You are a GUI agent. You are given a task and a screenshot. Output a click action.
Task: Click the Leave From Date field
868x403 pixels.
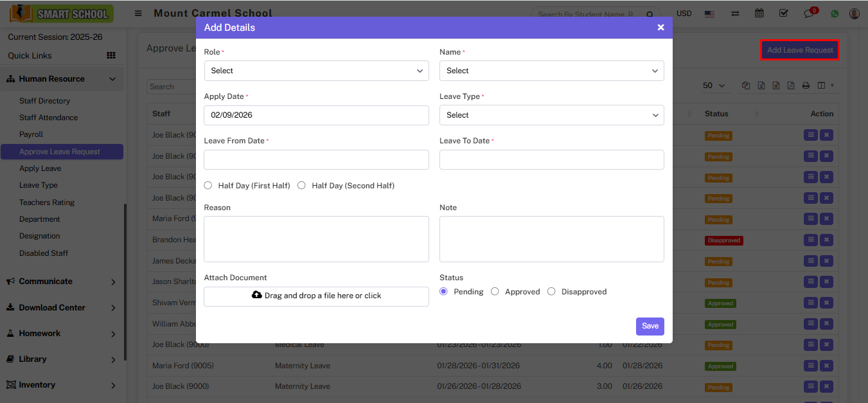click(316, 159)
